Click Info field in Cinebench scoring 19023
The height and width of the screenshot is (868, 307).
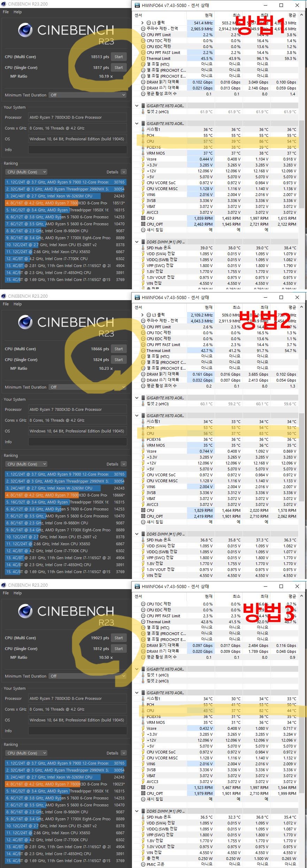77,731
